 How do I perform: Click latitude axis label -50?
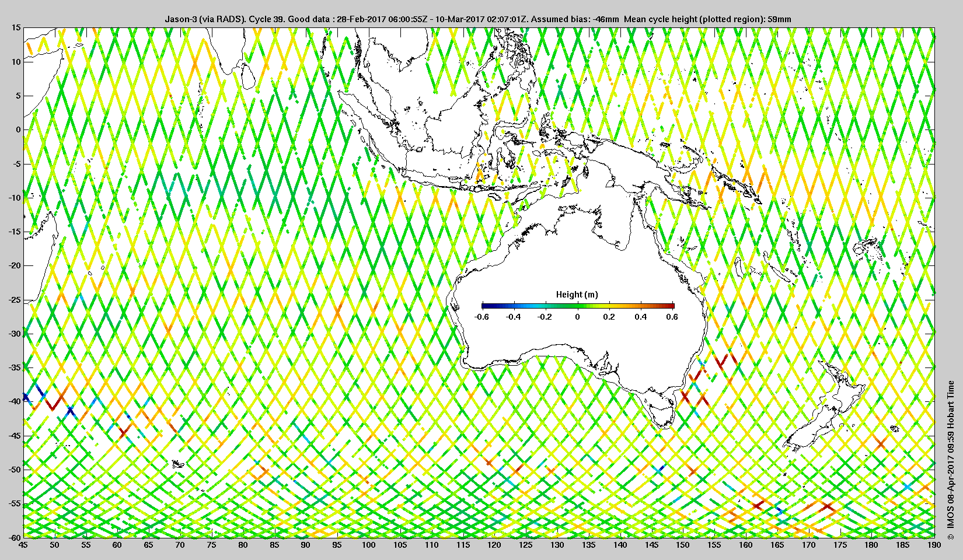pyautogui.click(x=15, y=470)
